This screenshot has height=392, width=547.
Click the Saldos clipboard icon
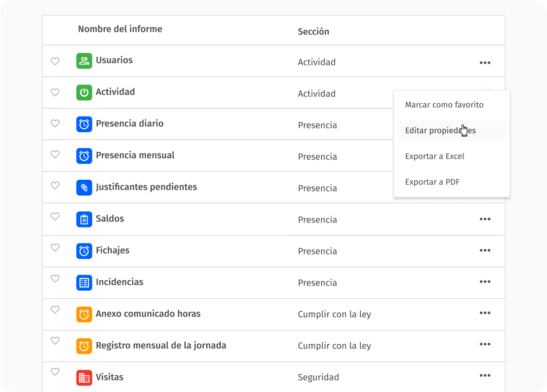tap(84, 219)
